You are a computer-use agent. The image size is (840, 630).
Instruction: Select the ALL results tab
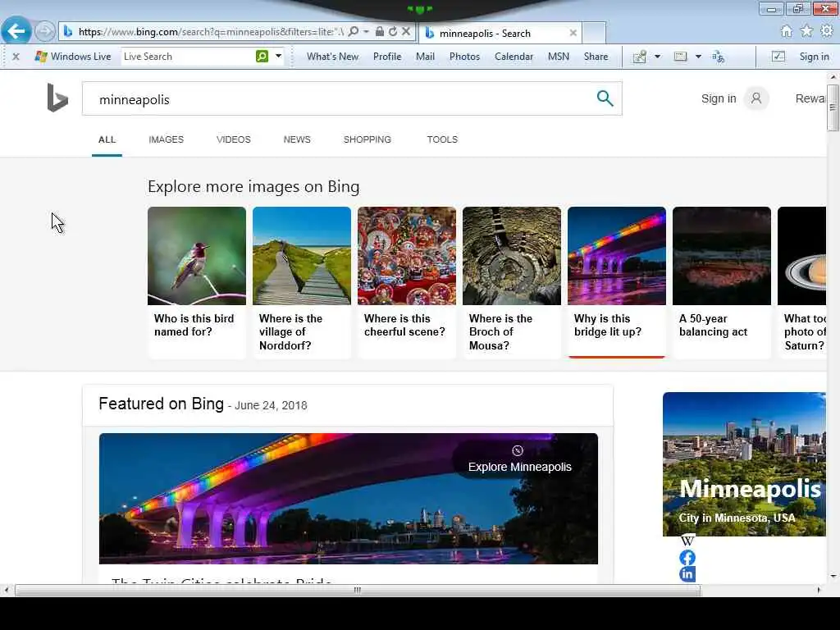click(107, 139)
